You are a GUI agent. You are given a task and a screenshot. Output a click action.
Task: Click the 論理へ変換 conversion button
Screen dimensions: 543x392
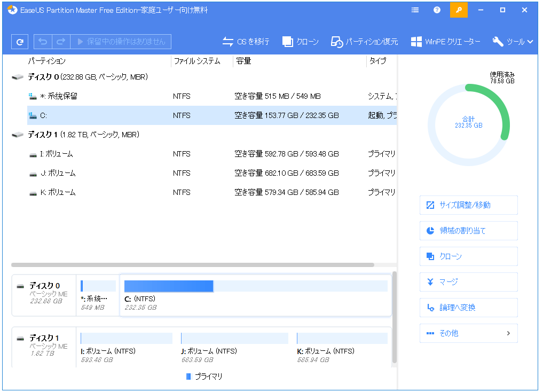pyautogui.click(x=468, y=308)
